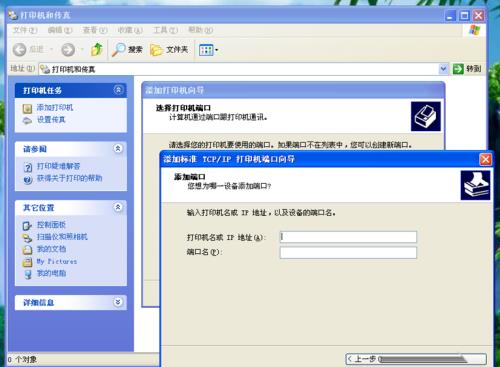Open the Help (帮助) menu
Viewport: 500px width, 367px height.
pos(200,30)
